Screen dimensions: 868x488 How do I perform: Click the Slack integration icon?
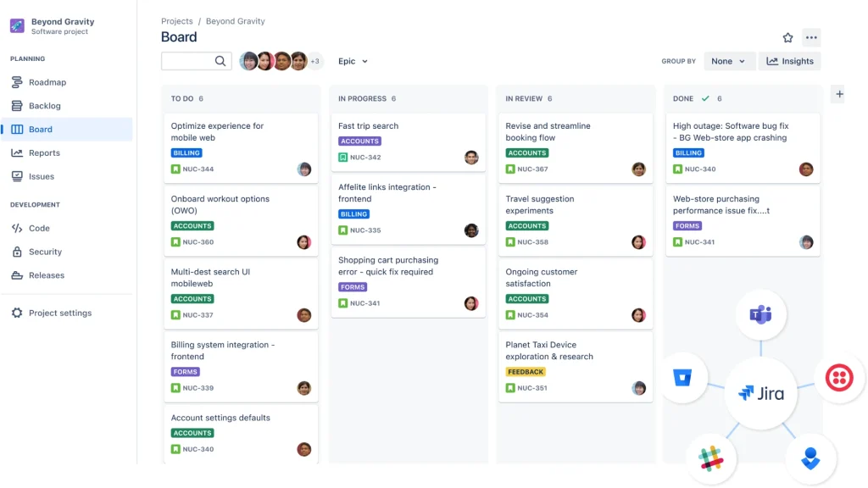(x=710, y=458)
